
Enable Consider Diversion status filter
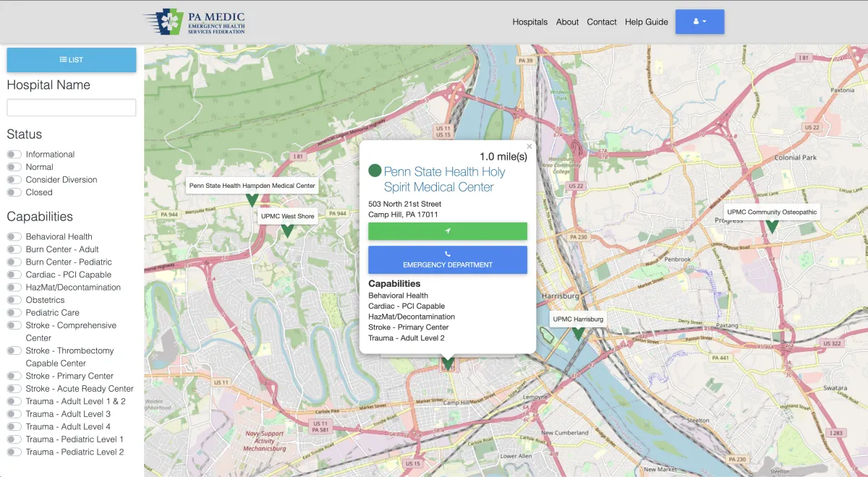click(14, 180)
